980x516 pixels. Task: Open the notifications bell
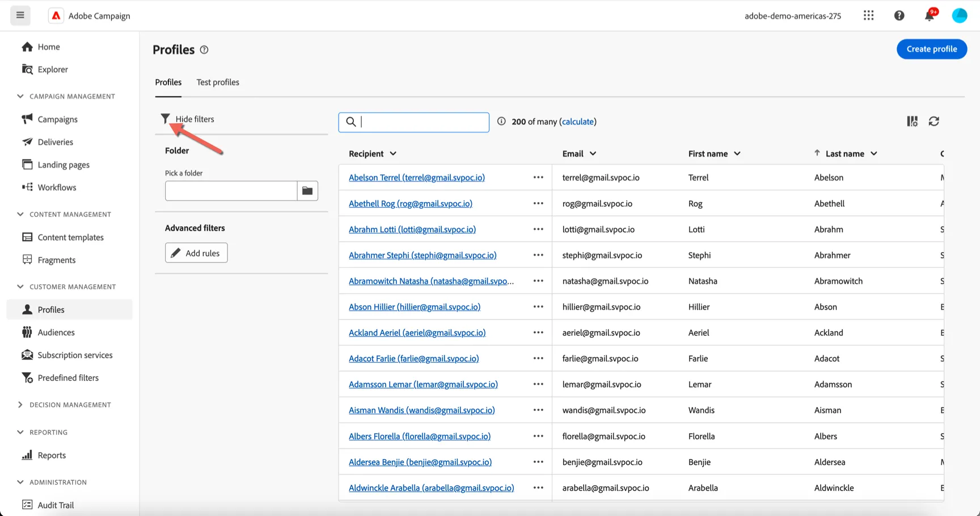coord(930,15)
